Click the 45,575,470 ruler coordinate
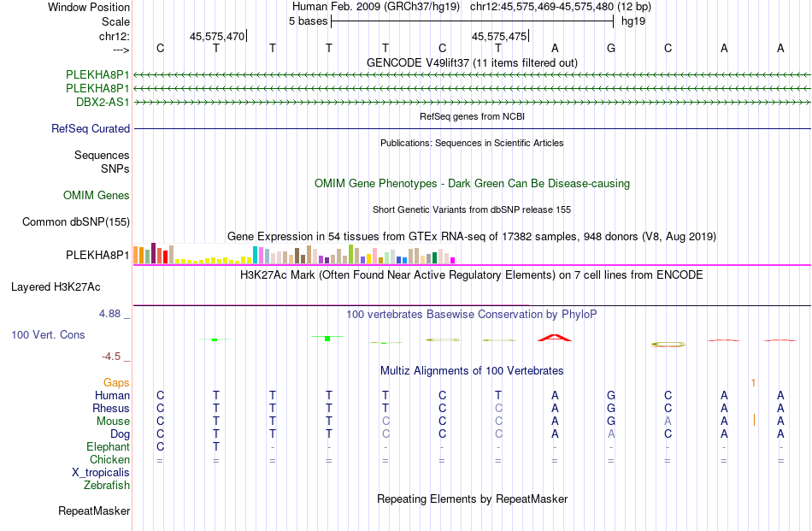This screenshot has height=531, width=812. coord(217,36)
